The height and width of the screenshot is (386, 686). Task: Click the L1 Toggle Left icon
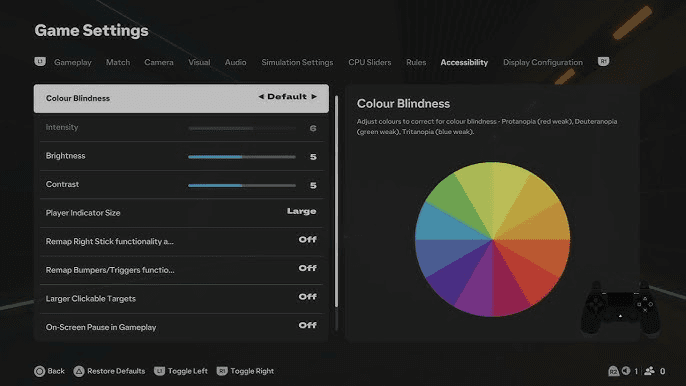pyautogui.click(x=159, y=371)
